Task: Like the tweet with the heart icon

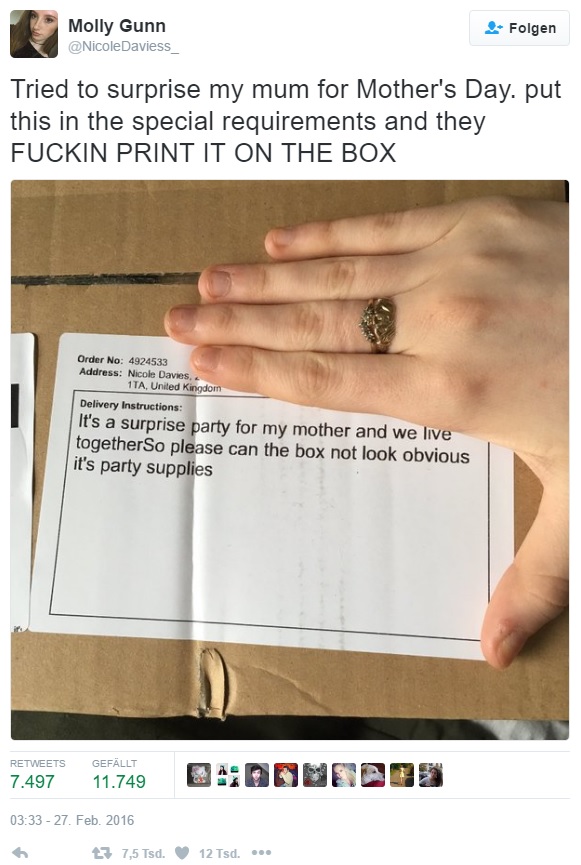Action: click(182, 853)
